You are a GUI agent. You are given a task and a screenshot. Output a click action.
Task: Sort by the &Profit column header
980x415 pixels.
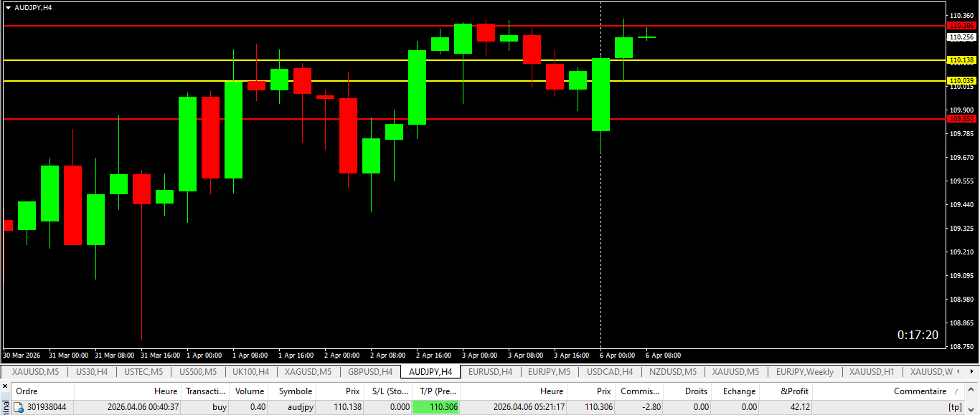coord(787,391)
